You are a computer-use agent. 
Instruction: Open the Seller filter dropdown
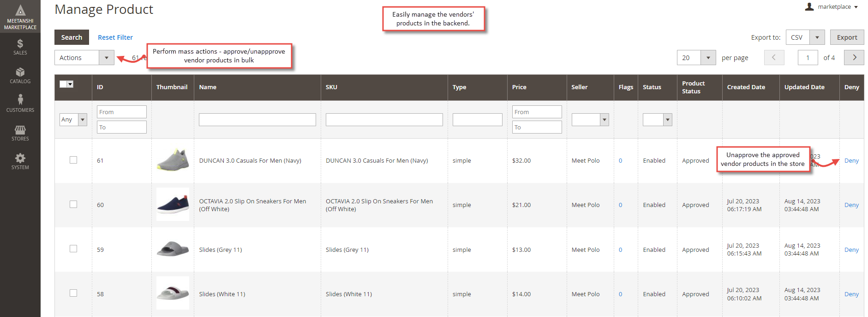point(590,120)
